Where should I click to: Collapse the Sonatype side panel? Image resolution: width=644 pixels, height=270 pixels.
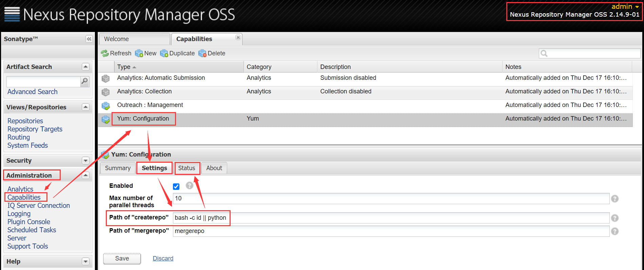[x=89, y=39]
